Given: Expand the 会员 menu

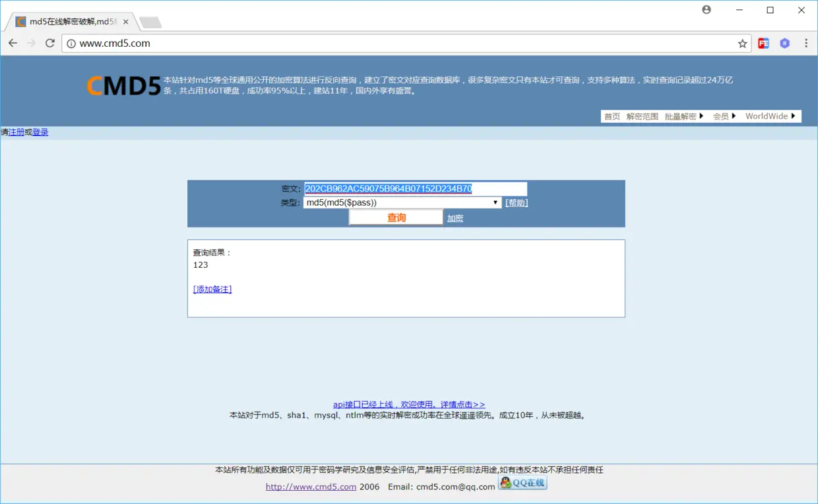Looking at the screenshot, I should (724, 116).
